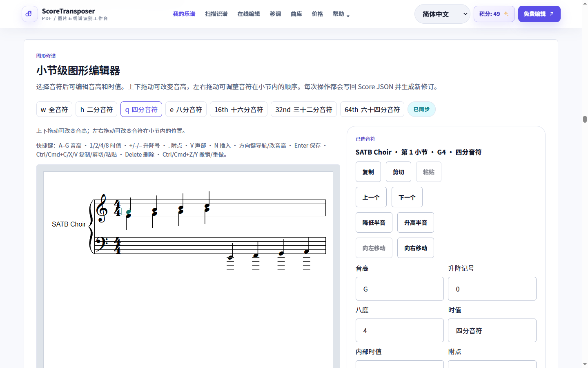Click the ScoreTransposer logo icon
The width and height of the screenshot is (588, 368).
coord(29,14)
